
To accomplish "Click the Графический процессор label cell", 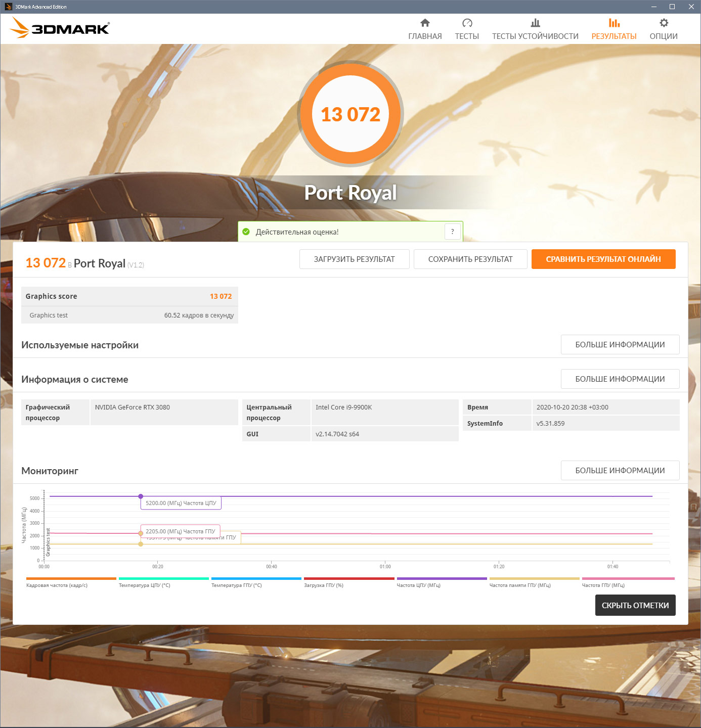I will click(56, 412).
